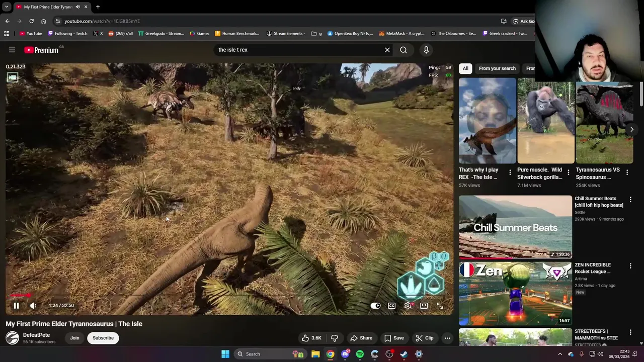Open 'That's why I play REX' short
Viewport: 644px width, 362px height.
click(488, 121)
